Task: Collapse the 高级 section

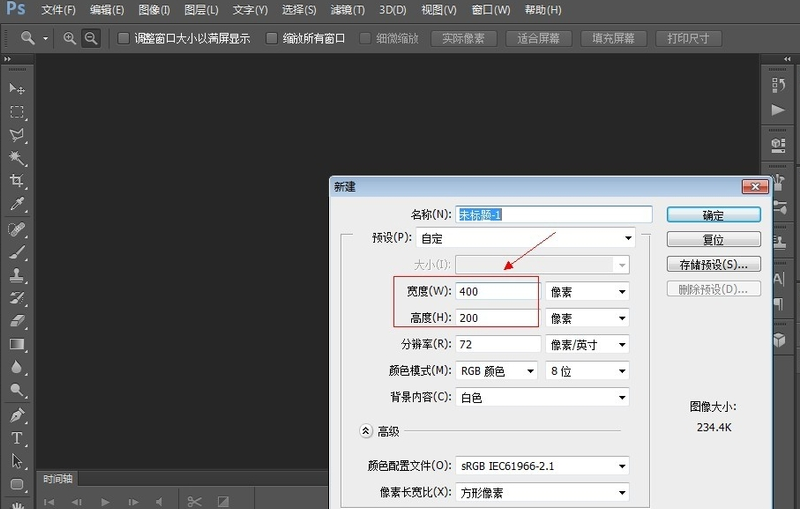Action: point(366,431)
